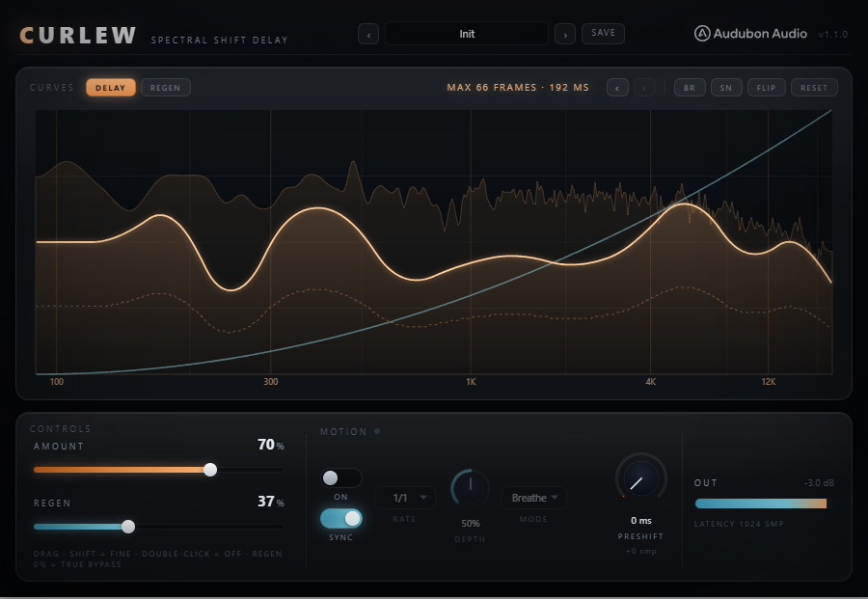Viewport: 868px width, 599px height.
Task: Click the OUT level slider
Action: [x=764, y=504]
